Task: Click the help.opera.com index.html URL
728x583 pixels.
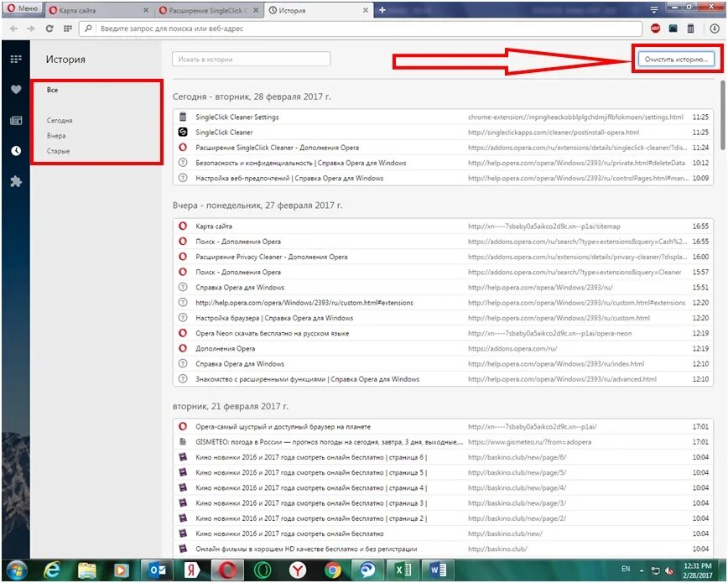Action: click(556, 364)
